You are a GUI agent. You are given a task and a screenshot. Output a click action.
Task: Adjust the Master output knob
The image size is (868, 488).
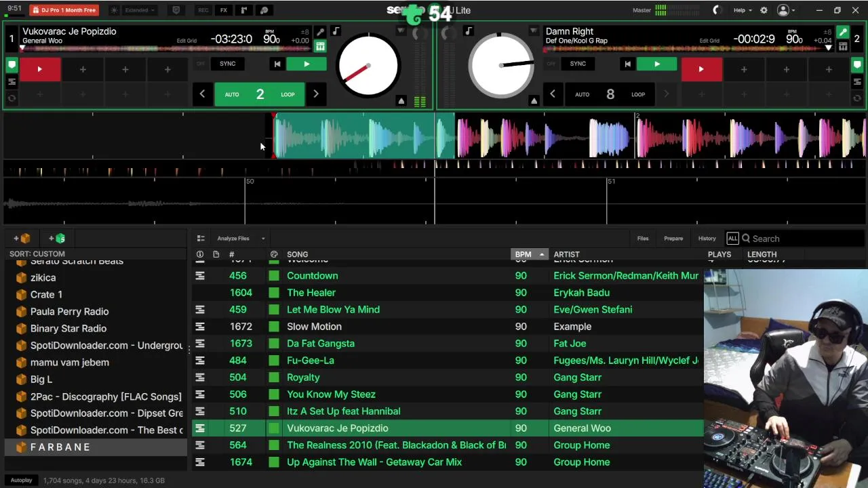tap(717, 10)
